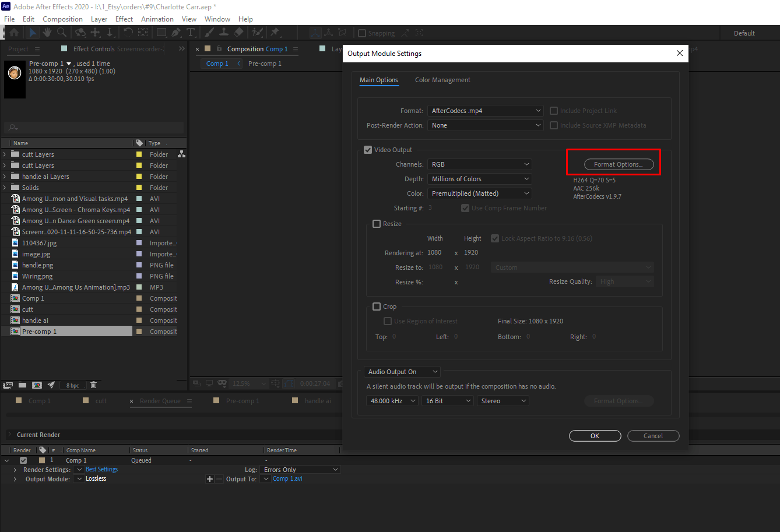Select the Clone Stamp tool

(224, 33)
